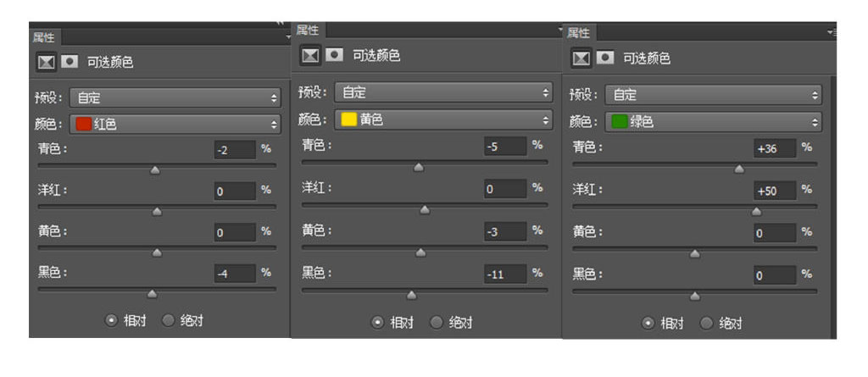
Task: Open the panel flyout menu of green panel
Action: [x=831, y=31]
